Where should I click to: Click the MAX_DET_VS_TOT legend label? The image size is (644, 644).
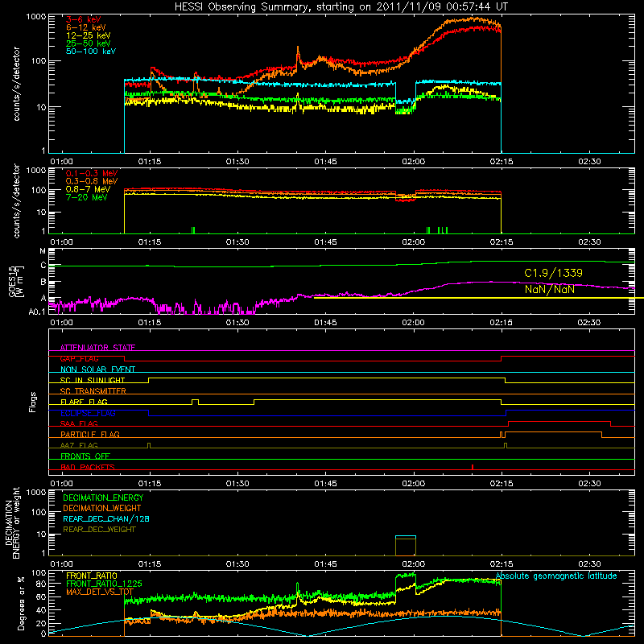click(x=99, y=592)
